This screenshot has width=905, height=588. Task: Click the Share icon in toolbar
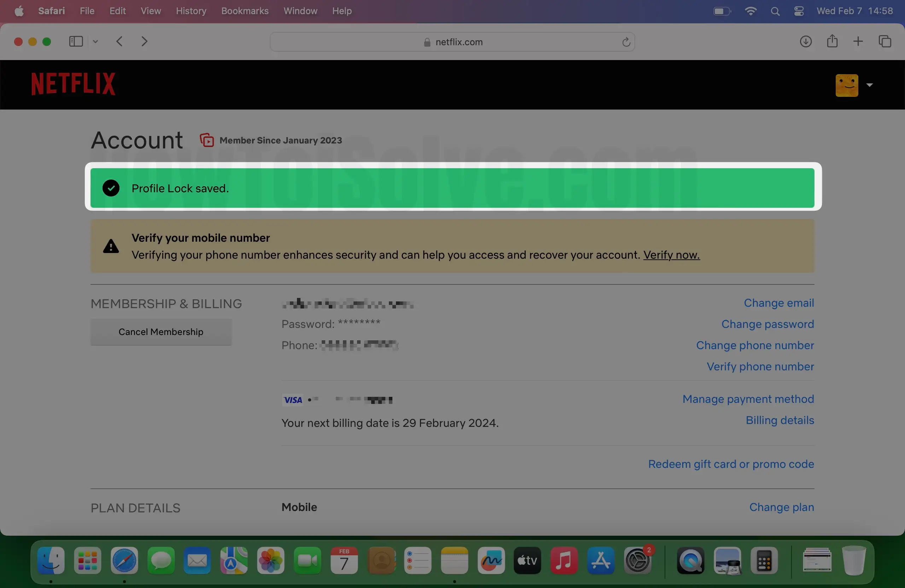click(832, 41)
